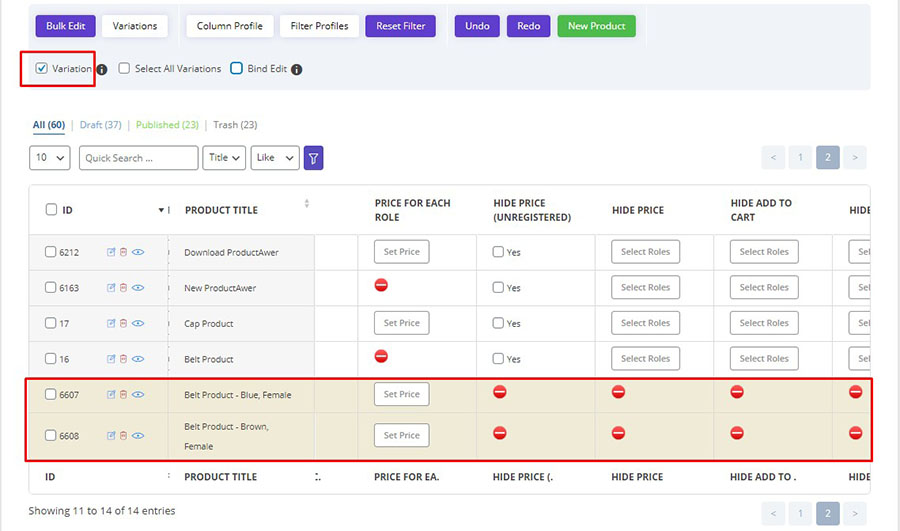Click Reset Filter

point(401,26)
